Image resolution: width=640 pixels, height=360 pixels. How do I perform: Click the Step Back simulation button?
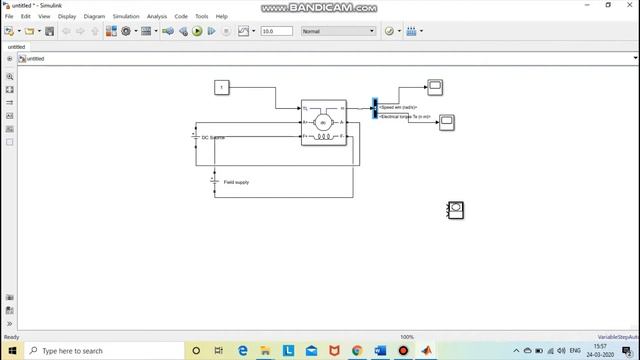(x=183, y=31)
